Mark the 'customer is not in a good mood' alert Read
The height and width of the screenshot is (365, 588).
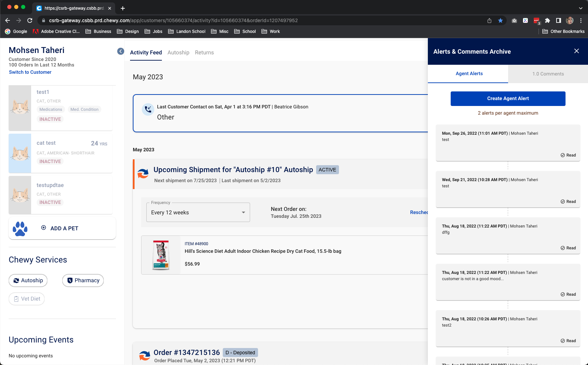(568, 294)
